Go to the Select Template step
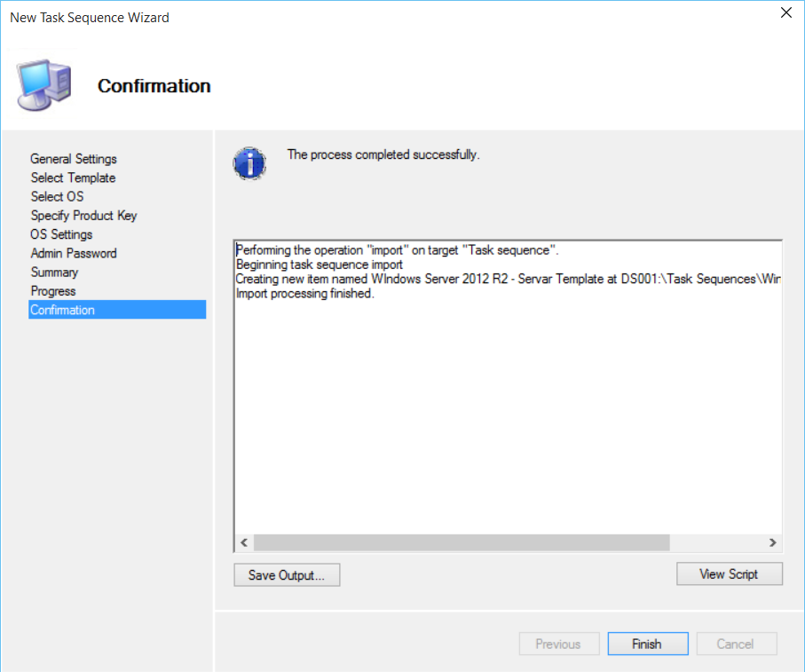Viewport: 805px width, 672px height. [x=73, y=178]
